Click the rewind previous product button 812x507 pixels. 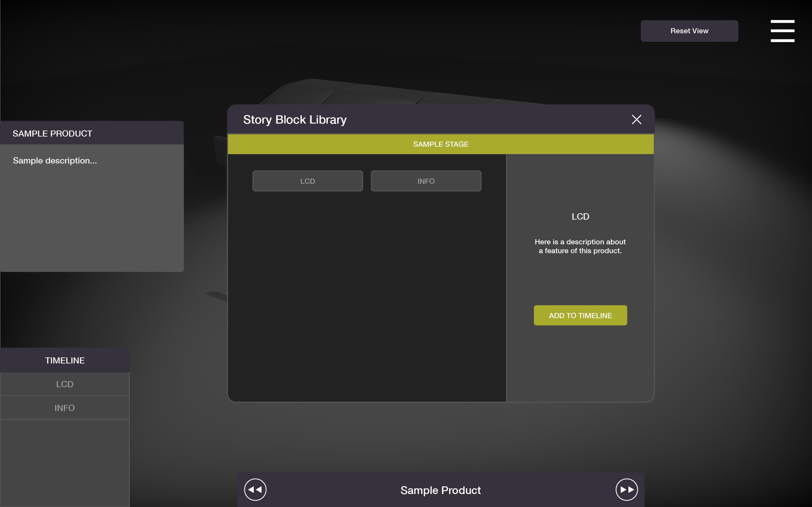255,490
